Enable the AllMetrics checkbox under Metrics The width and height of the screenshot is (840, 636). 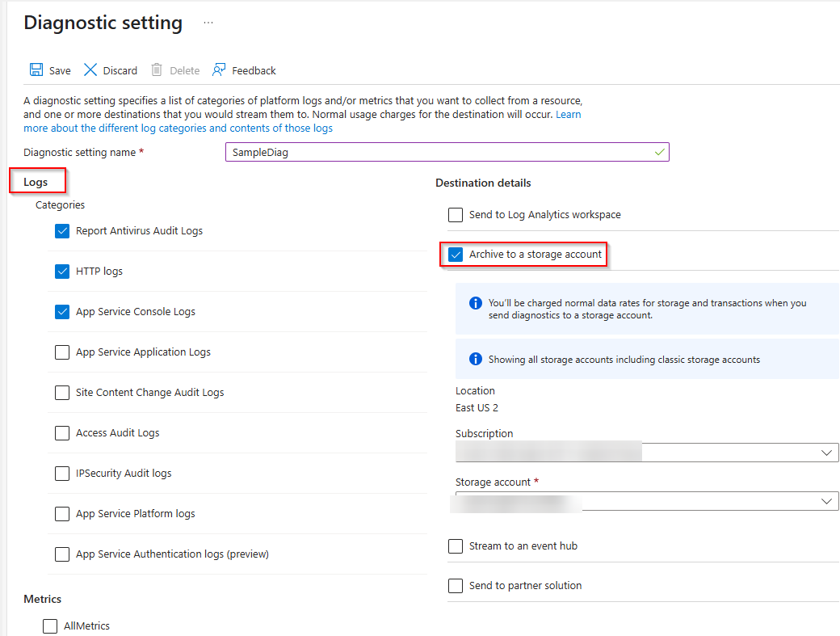(50, 625)
